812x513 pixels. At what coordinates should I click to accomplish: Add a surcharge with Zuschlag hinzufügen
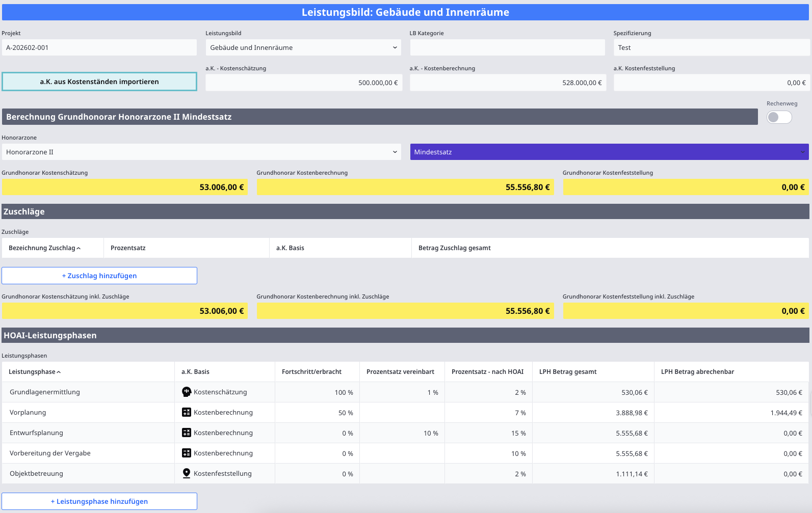[x=99, y=276]
